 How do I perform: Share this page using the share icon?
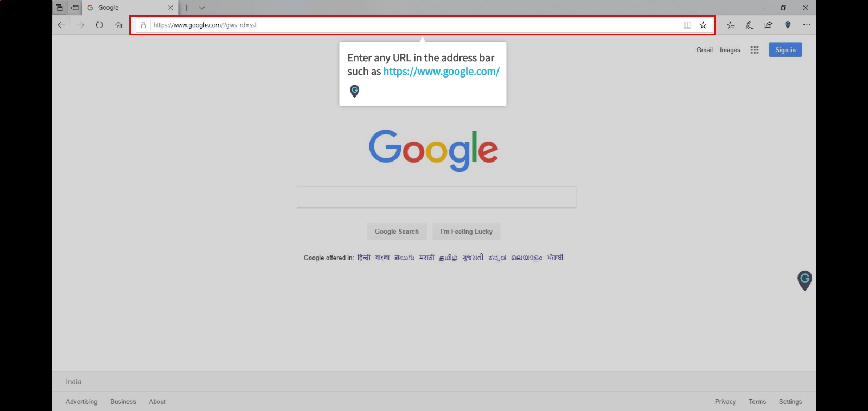click(769, 25)
